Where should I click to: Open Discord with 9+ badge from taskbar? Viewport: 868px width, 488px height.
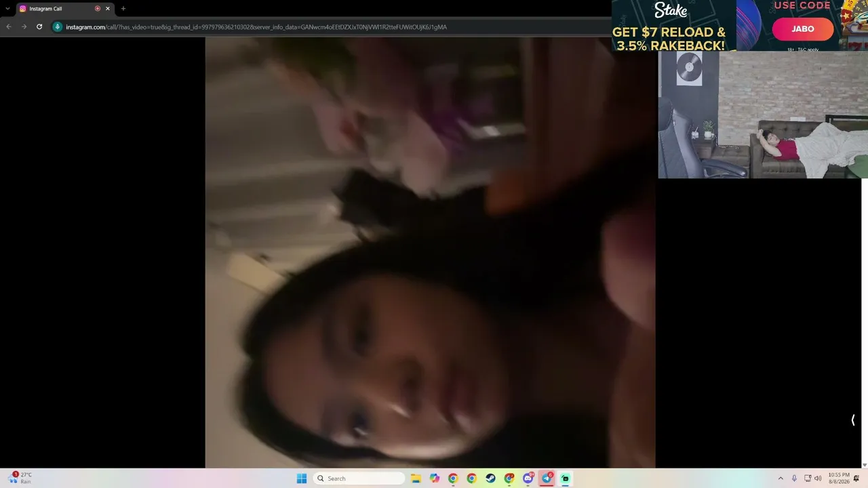[x=528, y=479]
